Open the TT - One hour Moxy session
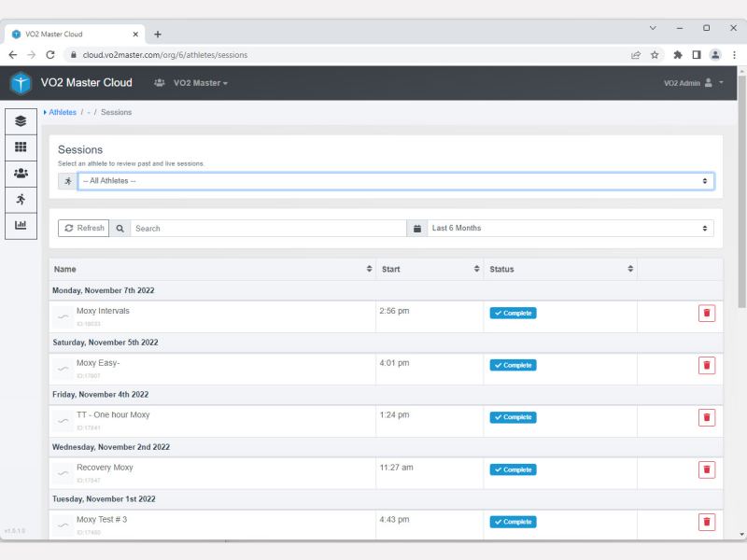The width and height of the screenshot is (747, 560). point(113,415)
